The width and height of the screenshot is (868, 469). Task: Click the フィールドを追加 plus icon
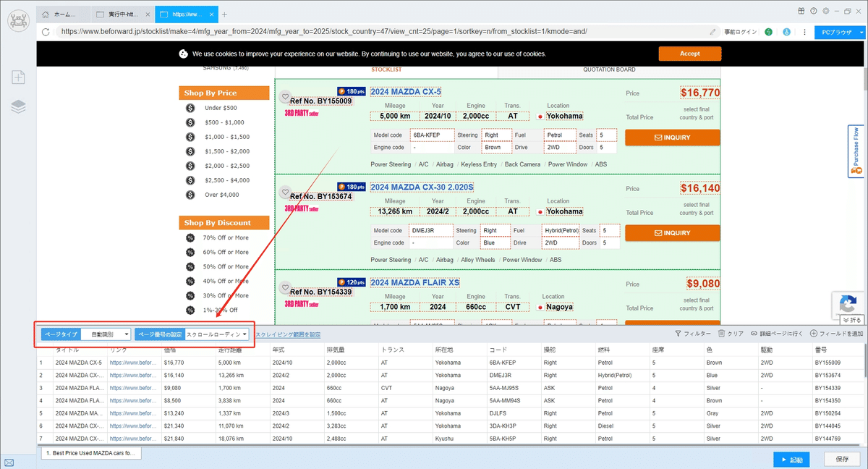coord(814,334)
